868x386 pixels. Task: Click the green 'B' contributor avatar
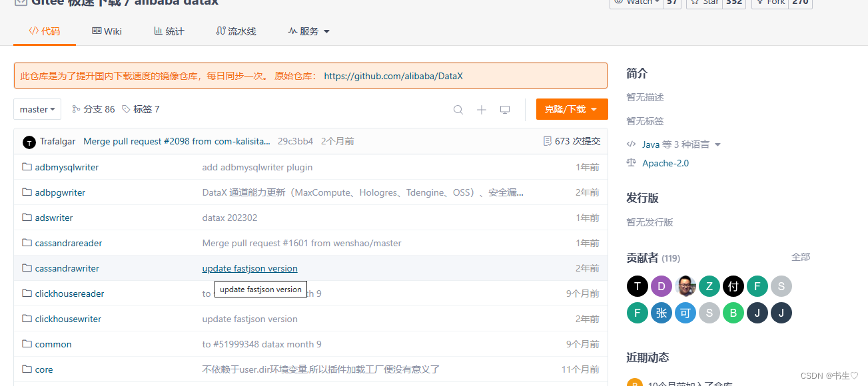733,313
